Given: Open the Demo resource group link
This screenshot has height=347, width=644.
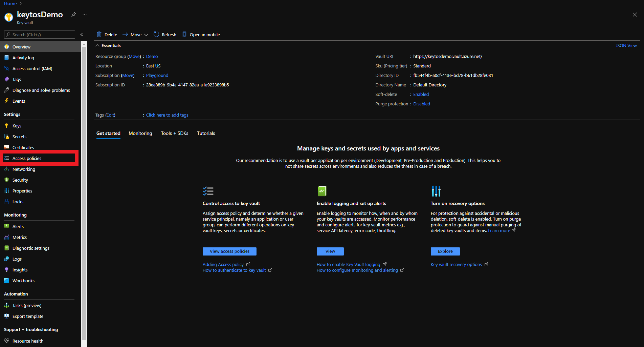Looking at the screenshot, I should tap(152, 56).
